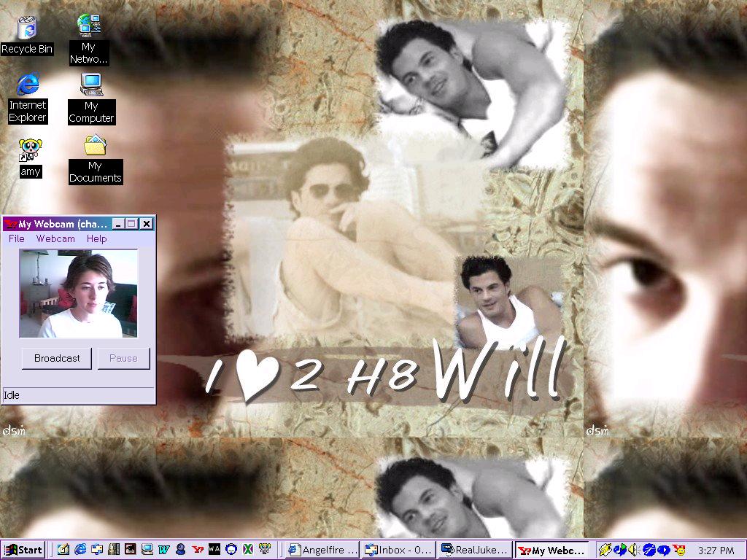
Task: Open the File menu in My Webcam
Action: coord(16,238)
